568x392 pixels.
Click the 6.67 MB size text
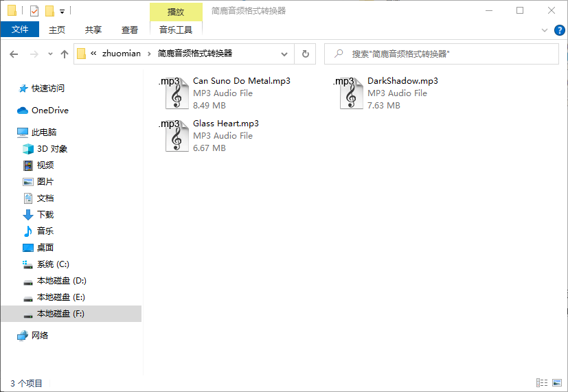click(209, 148)
